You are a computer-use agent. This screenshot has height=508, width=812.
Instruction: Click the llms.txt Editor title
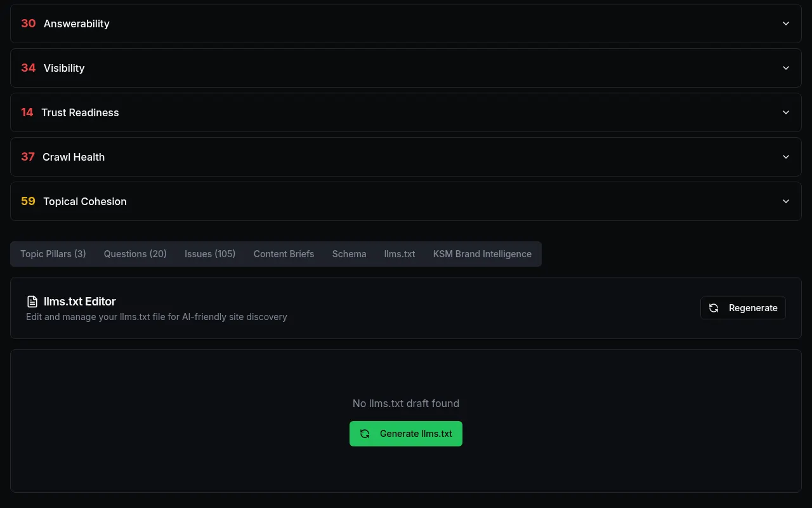click(x=80, y=302)
